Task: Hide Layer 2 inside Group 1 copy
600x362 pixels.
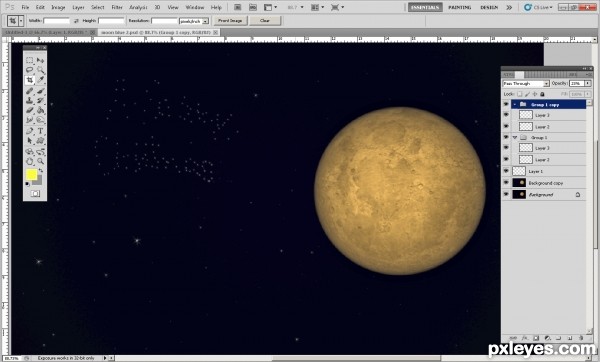Action: point(506,126)
